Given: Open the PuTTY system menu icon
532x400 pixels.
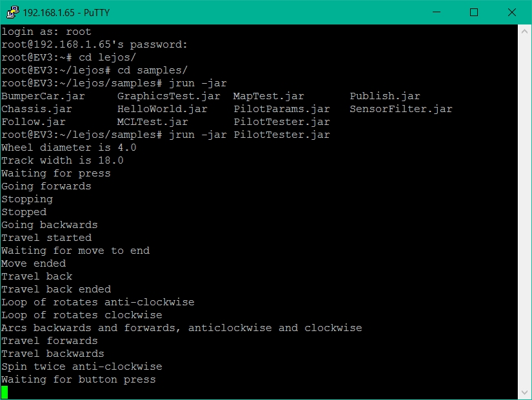Looking at the screenshot, I should pos(13,12).
